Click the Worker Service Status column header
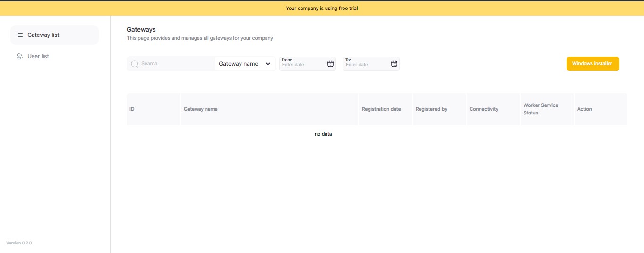 tap(541, 109)
